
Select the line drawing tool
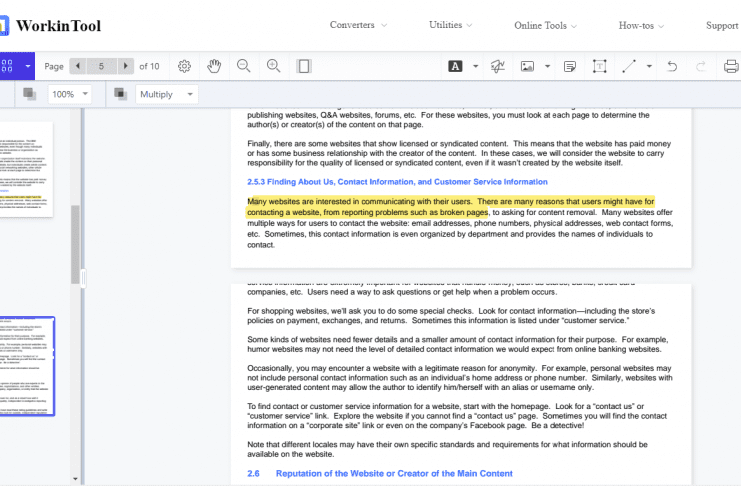[629, 66]
